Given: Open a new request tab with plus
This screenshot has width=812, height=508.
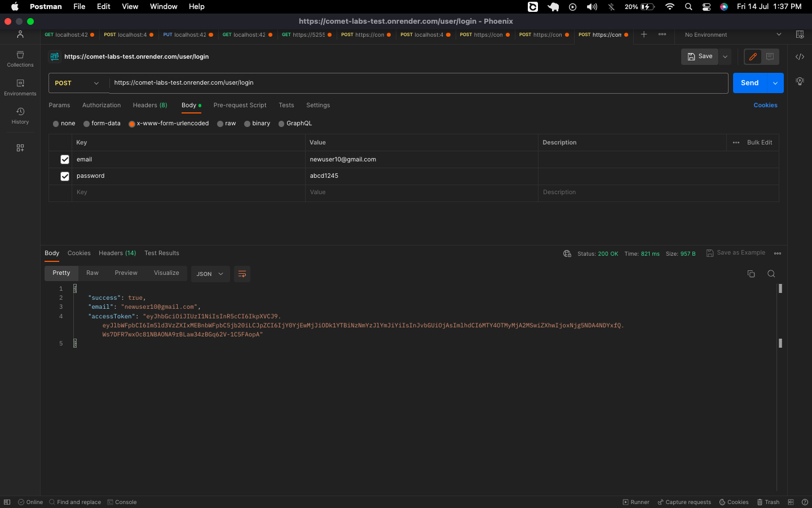Looking at the screenshot, I should (643, 34).
